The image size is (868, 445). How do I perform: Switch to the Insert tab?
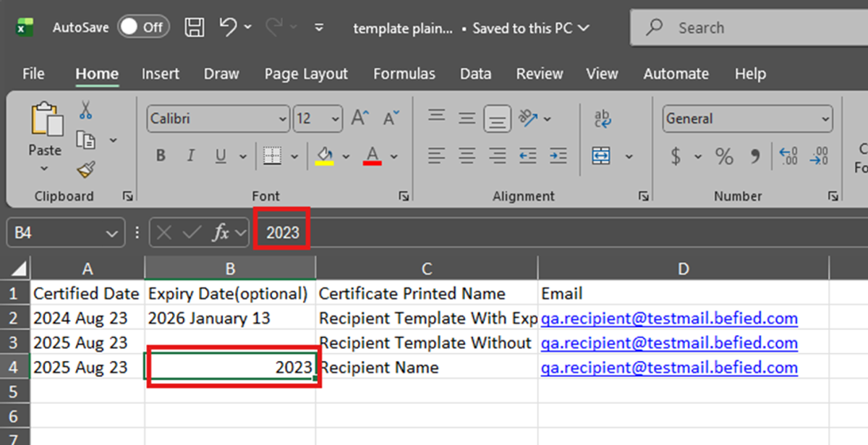[161, 74]
